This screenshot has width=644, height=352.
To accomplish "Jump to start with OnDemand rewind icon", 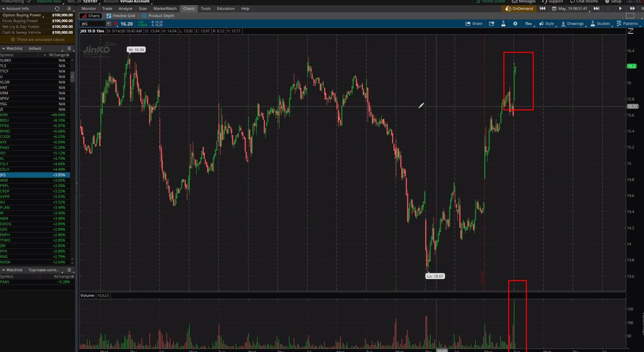I will (543, 9).
